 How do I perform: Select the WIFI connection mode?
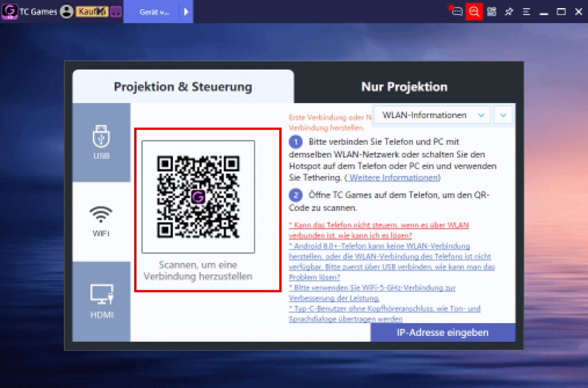tap(101, 222)
